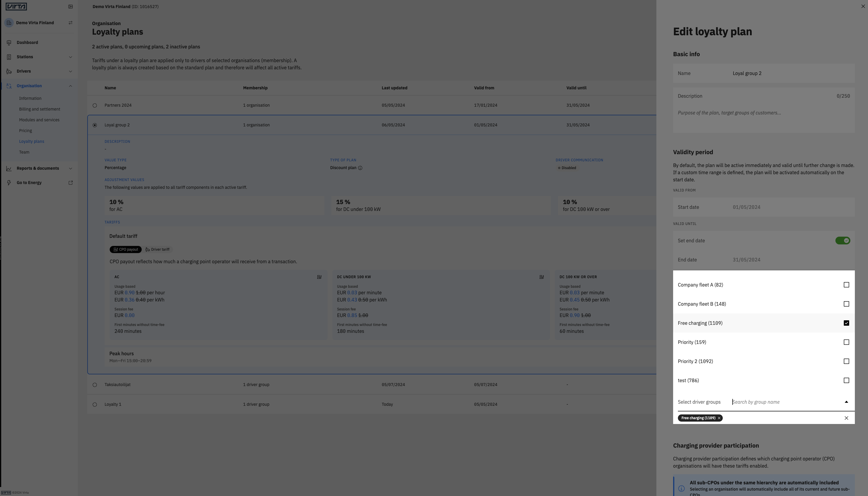868x496 pixels.
Task: Click Peak hours Mon–Fri 15:00–20:59 row
Action: click(380, 357)
